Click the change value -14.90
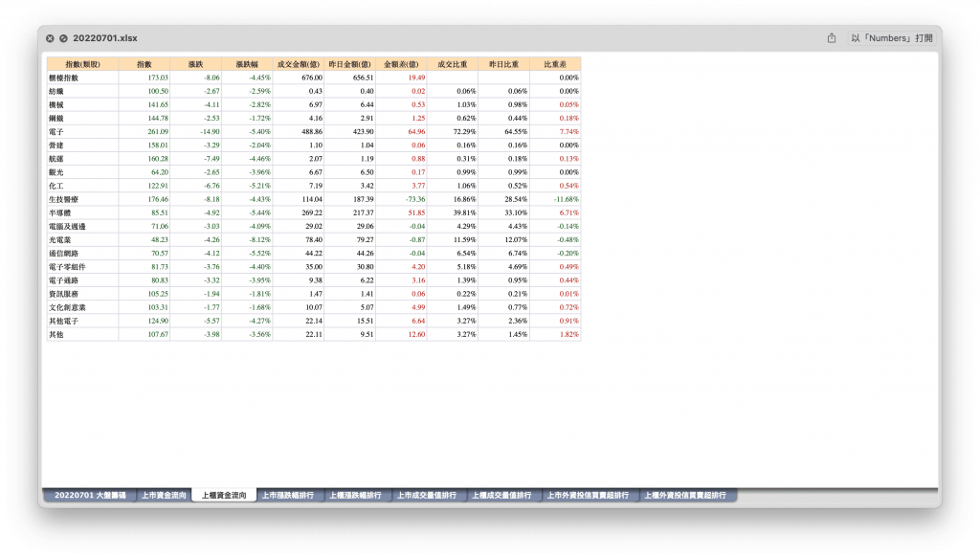The image size is (980, 558). pos(210,132)
